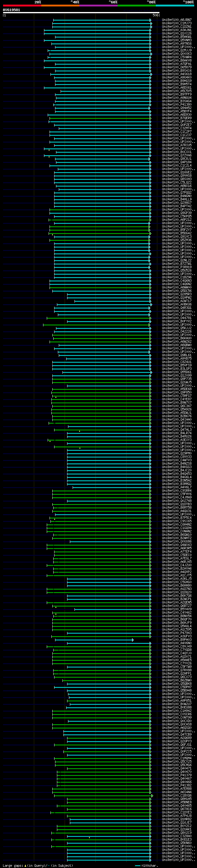Select hit label UniRef100_Q5VNM3

point(177,40)
